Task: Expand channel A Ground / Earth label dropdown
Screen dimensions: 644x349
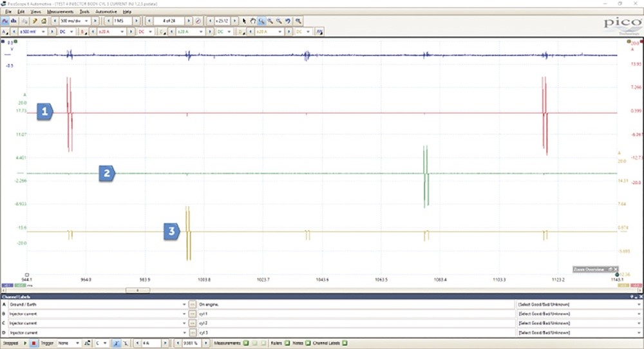Action: pos(184,304)
